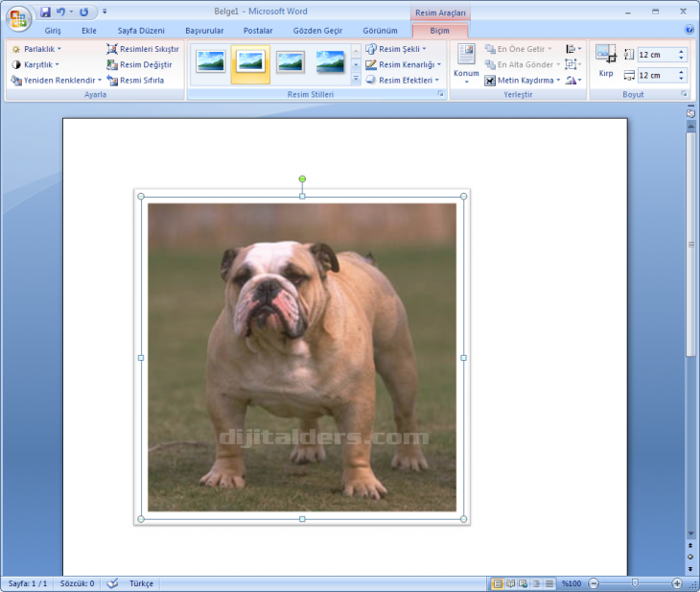Open Yeniden Renklendir recolor dropdown
Viewport: 700px width, 592px height.
coord(57,80)
